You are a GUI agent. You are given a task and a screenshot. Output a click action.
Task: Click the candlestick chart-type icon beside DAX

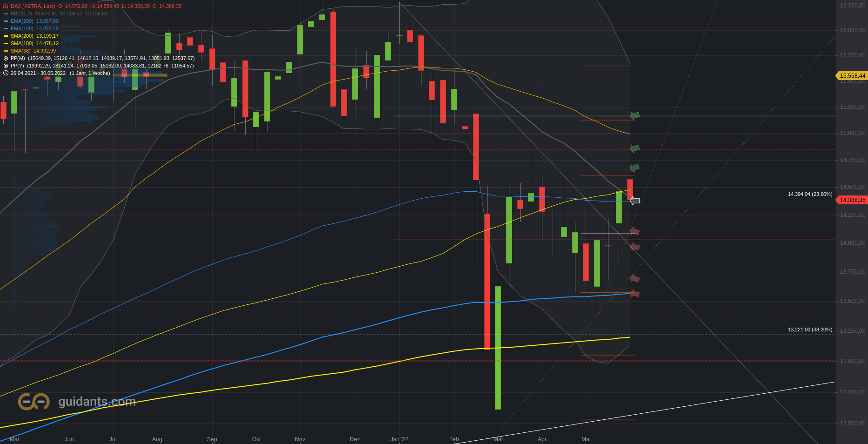[x=6, y=6]
